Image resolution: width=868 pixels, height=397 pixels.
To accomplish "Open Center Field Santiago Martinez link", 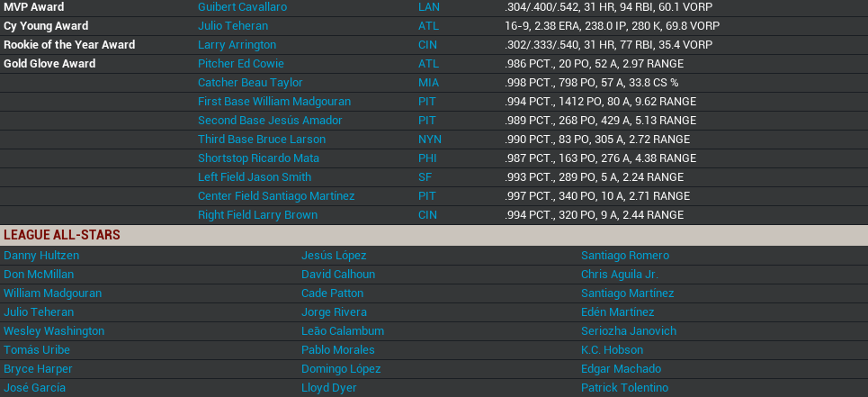I will pos(276,196).
